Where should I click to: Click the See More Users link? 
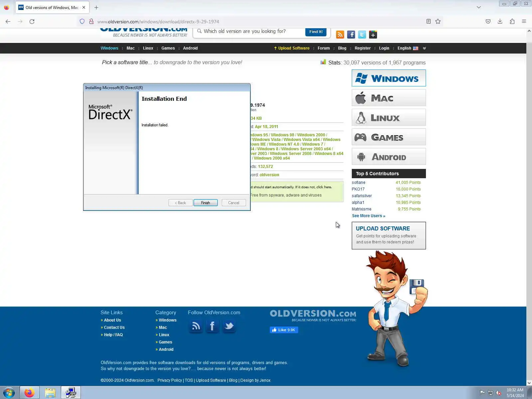click(x=369, y=216)
